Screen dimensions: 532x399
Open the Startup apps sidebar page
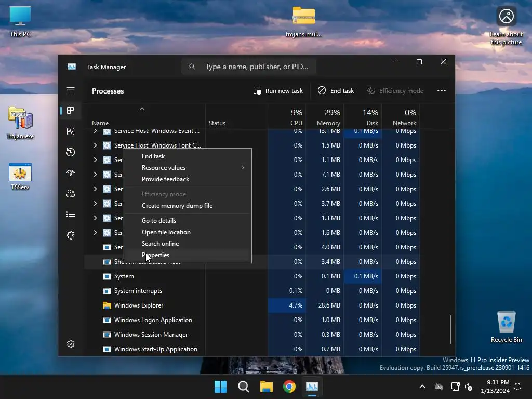coord(71,172)
